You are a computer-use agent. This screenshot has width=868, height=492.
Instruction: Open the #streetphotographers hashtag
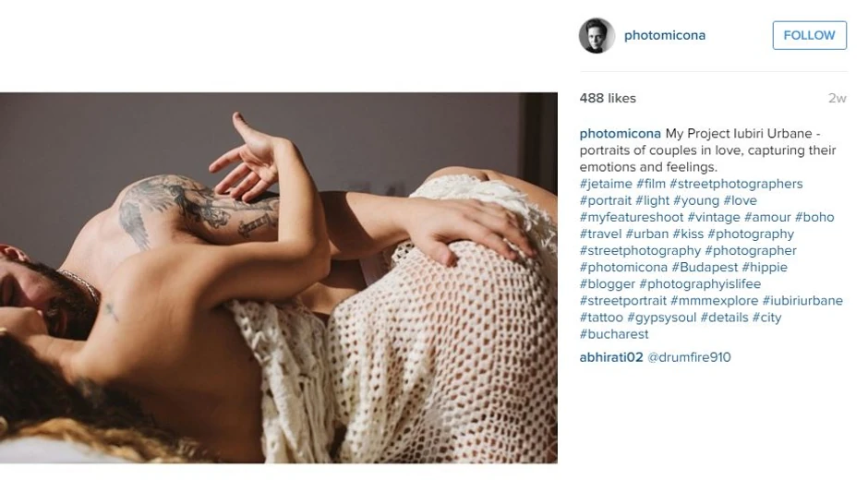pos(736,184)
